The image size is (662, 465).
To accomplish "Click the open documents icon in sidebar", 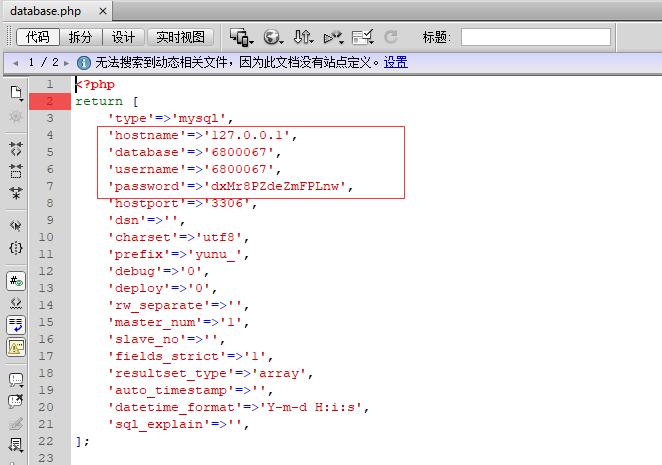I will [16, 93].
